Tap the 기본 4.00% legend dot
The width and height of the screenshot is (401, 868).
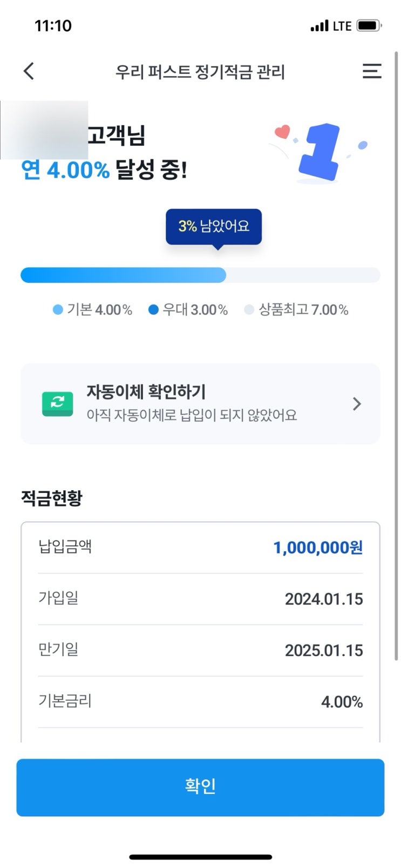click(x=58, y=310)
